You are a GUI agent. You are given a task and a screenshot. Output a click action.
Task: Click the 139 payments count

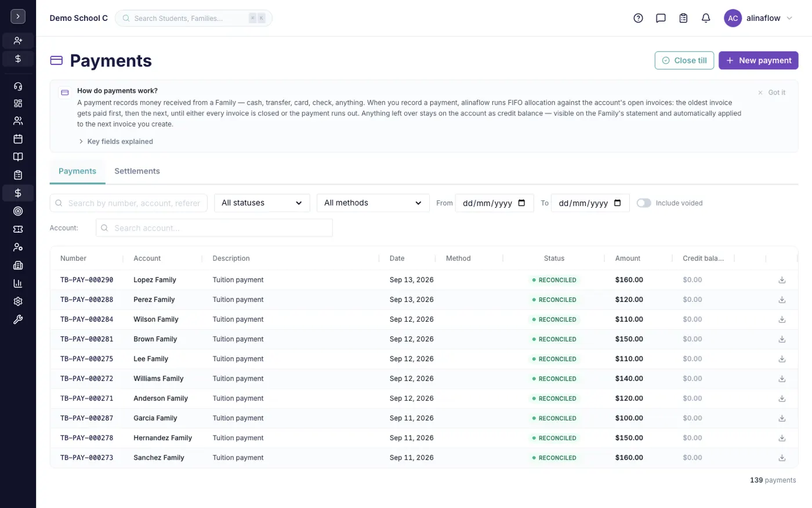(773, 480)
